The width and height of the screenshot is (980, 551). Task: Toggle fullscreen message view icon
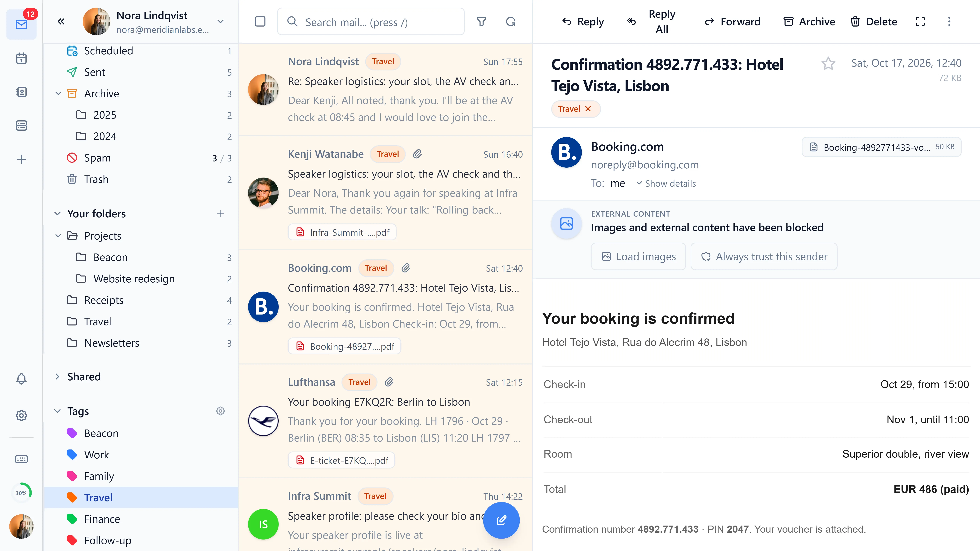tap(920, 22)
